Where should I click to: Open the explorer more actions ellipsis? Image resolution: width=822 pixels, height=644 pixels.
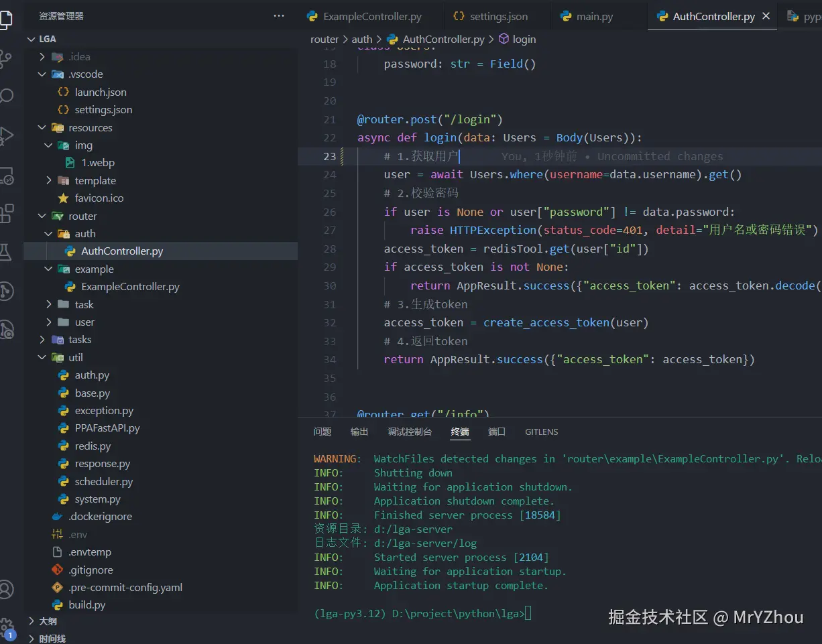(279, 16)
